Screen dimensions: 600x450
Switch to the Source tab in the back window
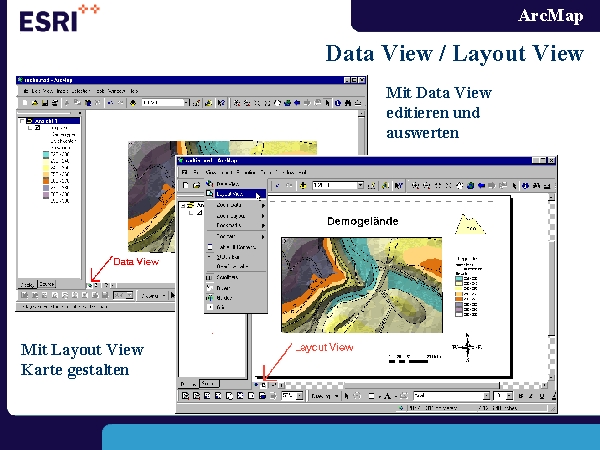point(48,285)
